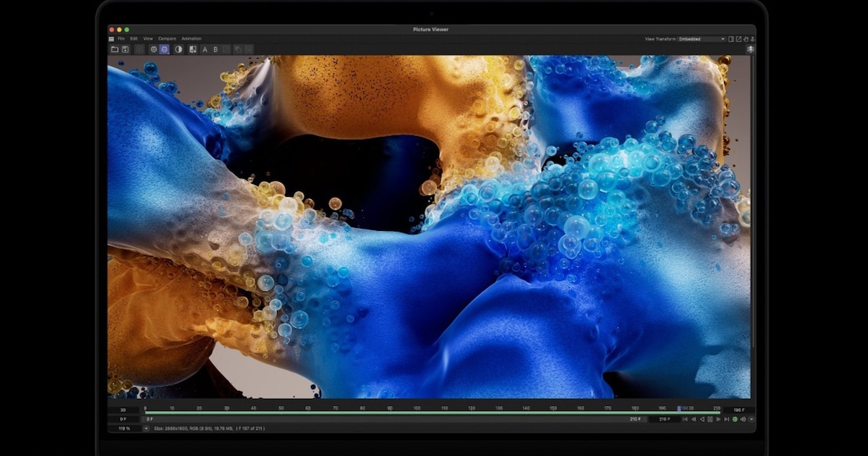The height and width of the screenshot is (456, 868).
Task: Set image as A
Action: click(205, 49)
